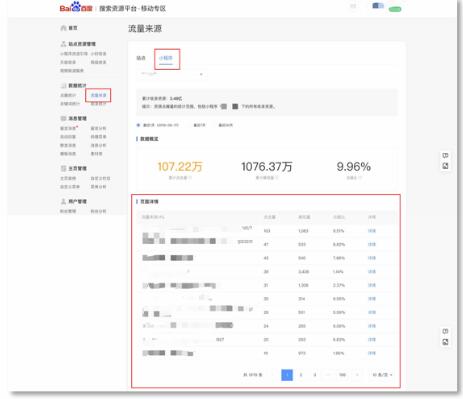This screenshot has width=463, height=399.
Task: Open the mini program selector dropdown
Action: click(x=172, y=74)
